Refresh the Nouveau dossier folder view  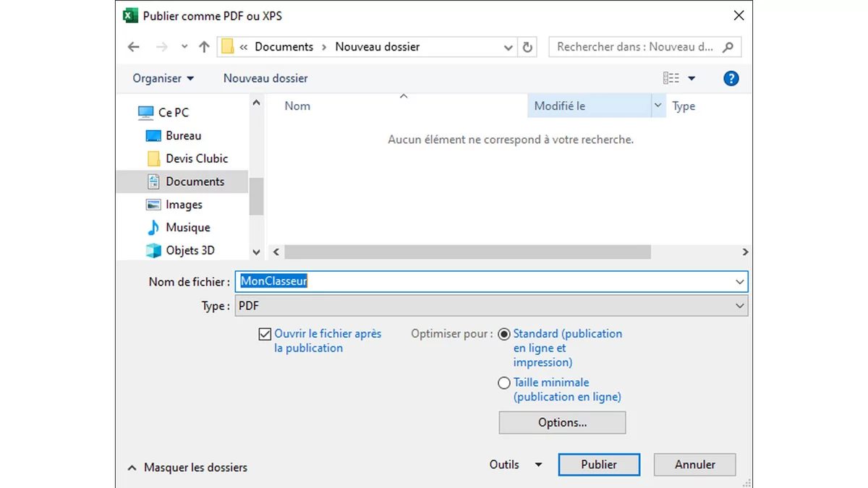click(527, 47)
